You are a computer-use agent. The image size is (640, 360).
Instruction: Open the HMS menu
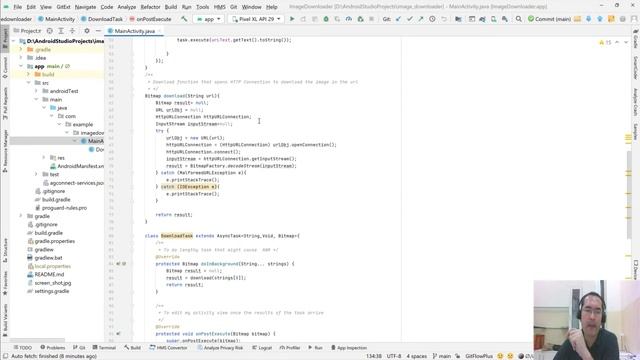click(x=220, y=7)
